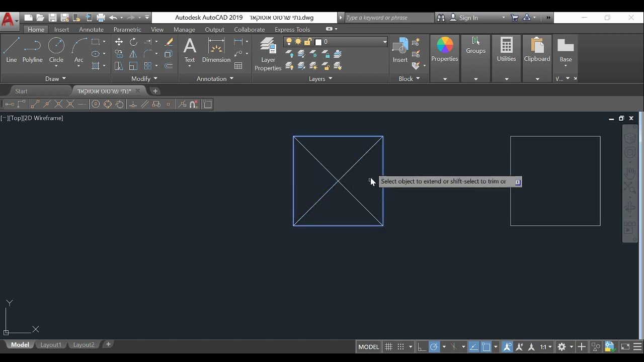Expand the Annotation panel
This screenshot has width=644, height=362.
pyautogui.click(x=215, y=78)
